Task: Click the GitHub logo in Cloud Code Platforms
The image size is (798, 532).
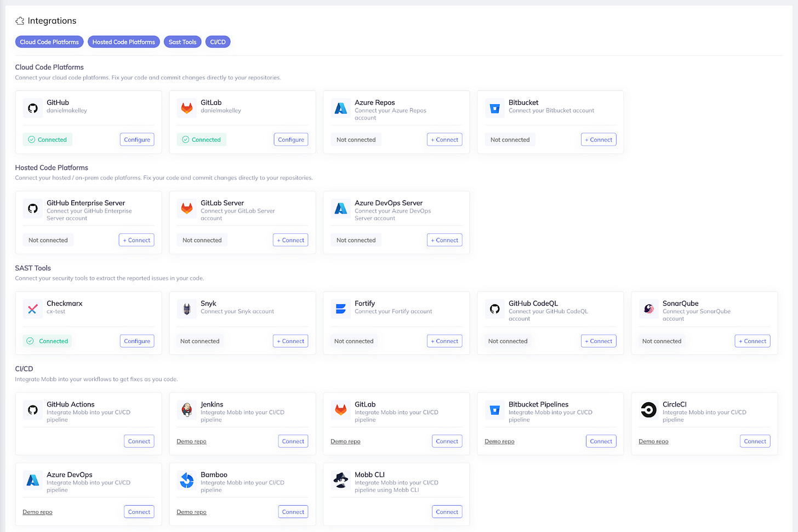Action: click(33, 108)
